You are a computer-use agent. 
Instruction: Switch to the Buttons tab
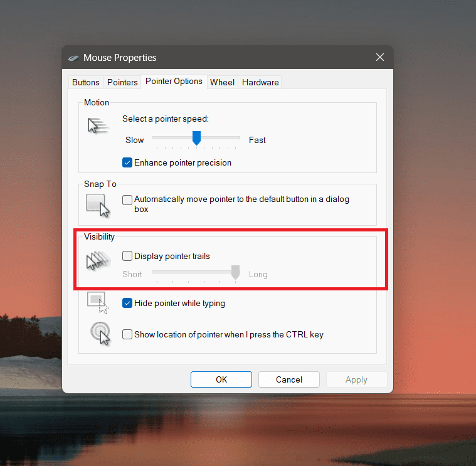[x=86, y=82]
